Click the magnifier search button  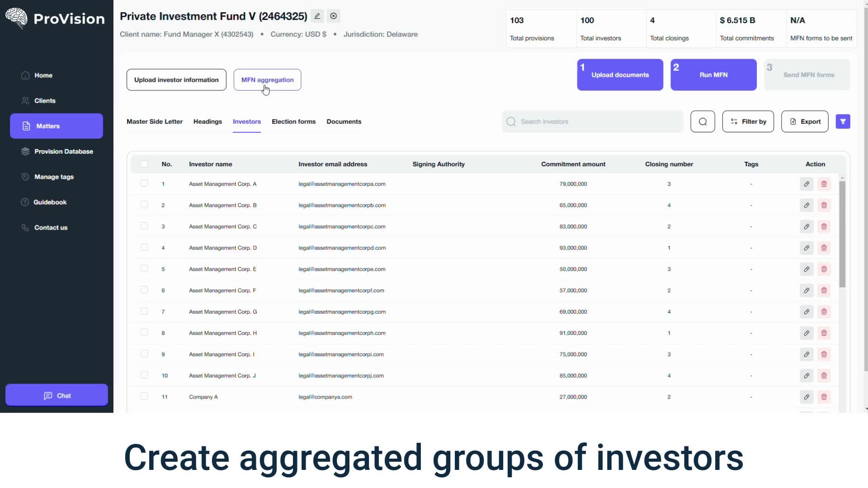point(703,122)
